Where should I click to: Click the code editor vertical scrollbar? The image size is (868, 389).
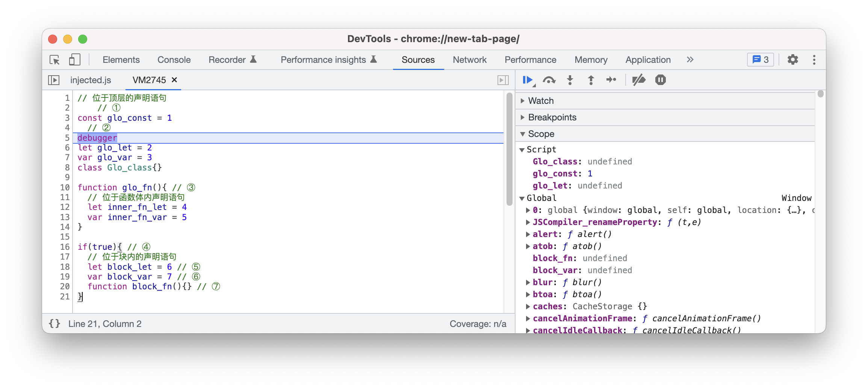510,149
